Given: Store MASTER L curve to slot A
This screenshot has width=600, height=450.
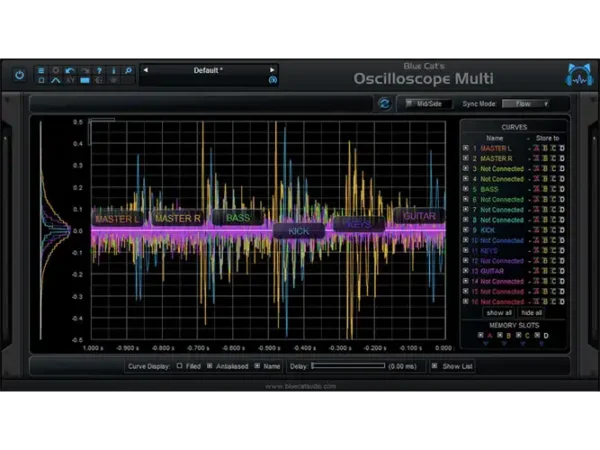Looking at the screenshot, I should tap(536, 148).
